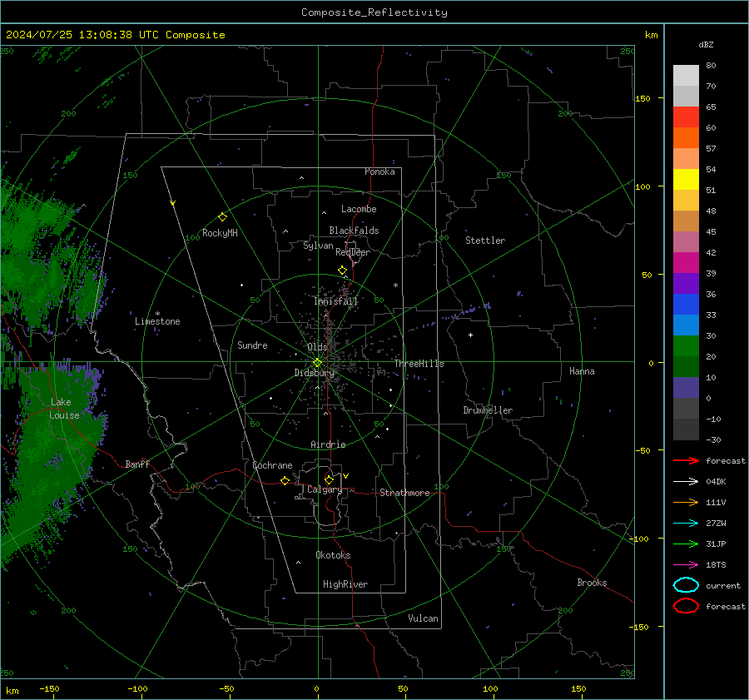This screenshot has width=749, height=700.
Task: Click the bright blue swatch between 36 and 33 dBZ
Action: pyautogui.click(x=686, y=305)
